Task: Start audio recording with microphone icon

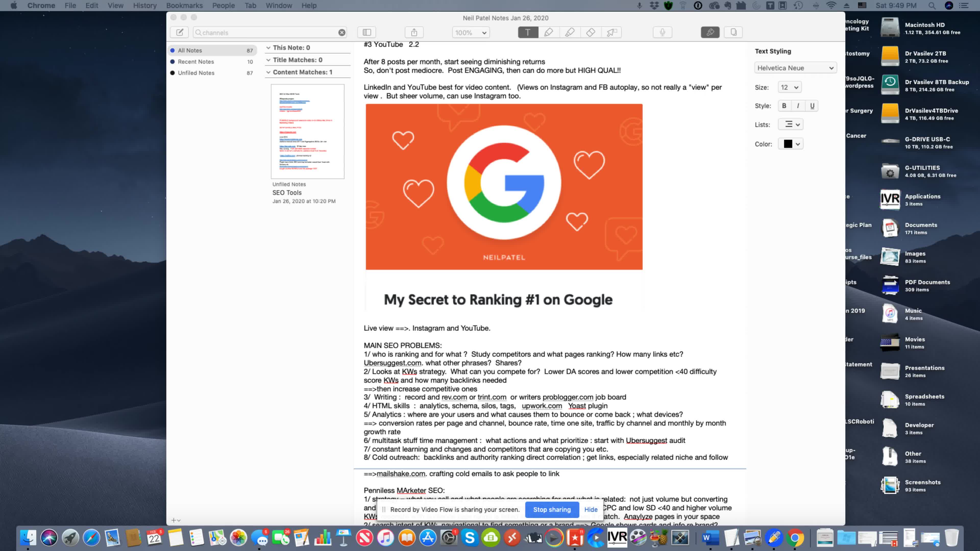Action: coord(662,32)
